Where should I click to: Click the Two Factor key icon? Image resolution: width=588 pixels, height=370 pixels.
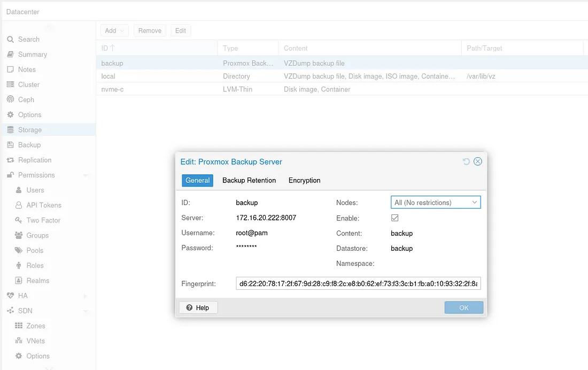(x=18, y=220)
